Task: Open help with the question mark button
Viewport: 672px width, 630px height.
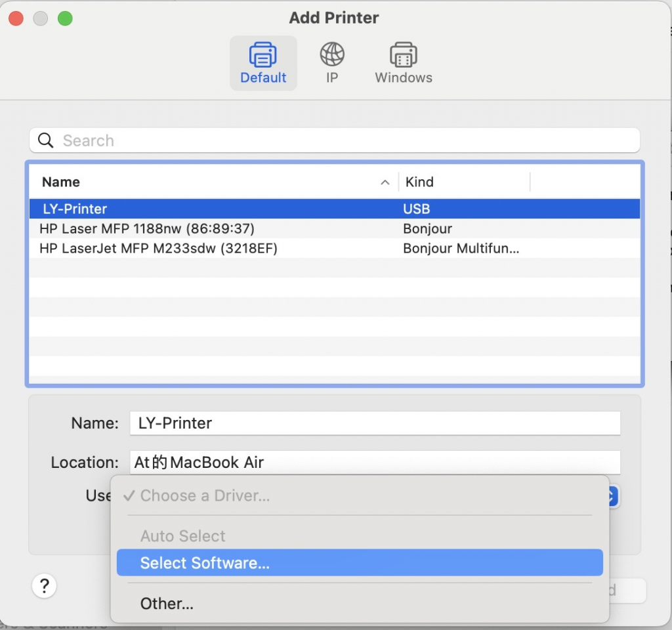Action: (44, 585)
